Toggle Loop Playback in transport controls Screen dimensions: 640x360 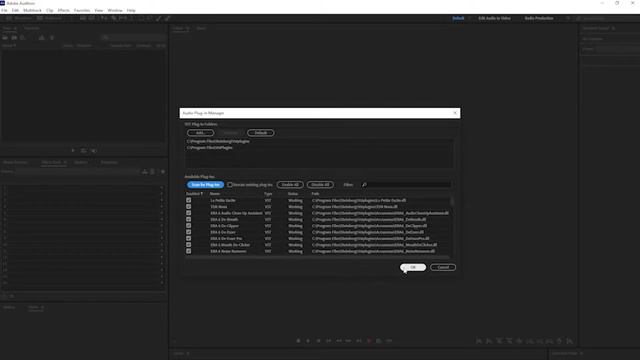[379, 341]
